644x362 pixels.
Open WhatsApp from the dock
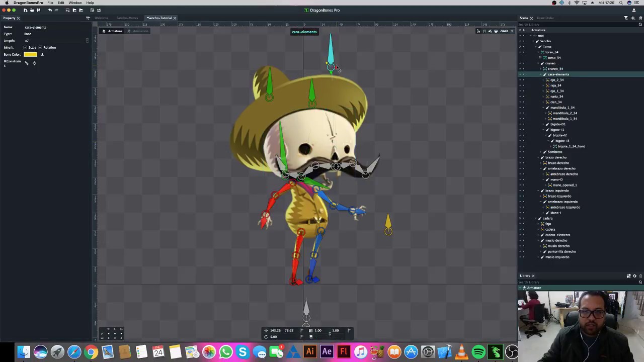point(226,351)
